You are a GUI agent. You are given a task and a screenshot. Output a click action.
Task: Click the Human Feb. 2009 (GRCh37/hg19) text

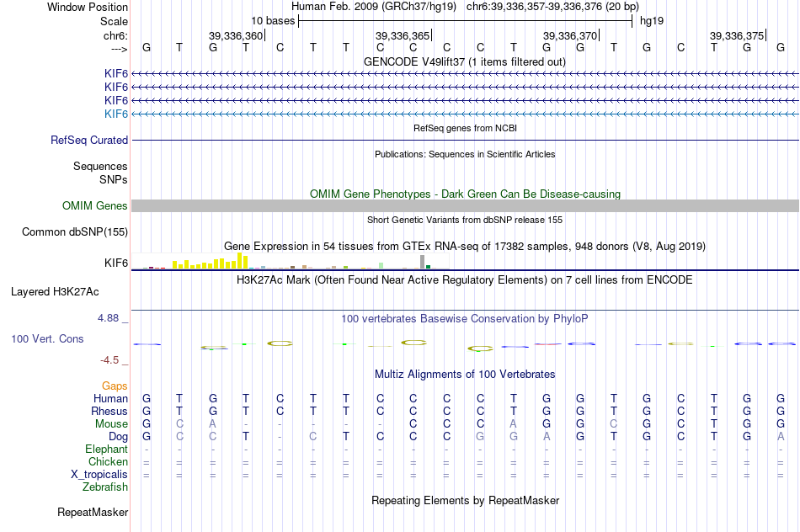[x=375, y=7]
